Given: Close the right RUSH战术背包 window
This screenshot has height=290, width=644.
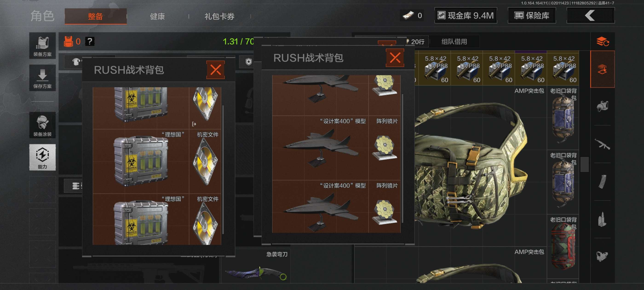Looking at the screenshot, I should (x=395, y=58).
